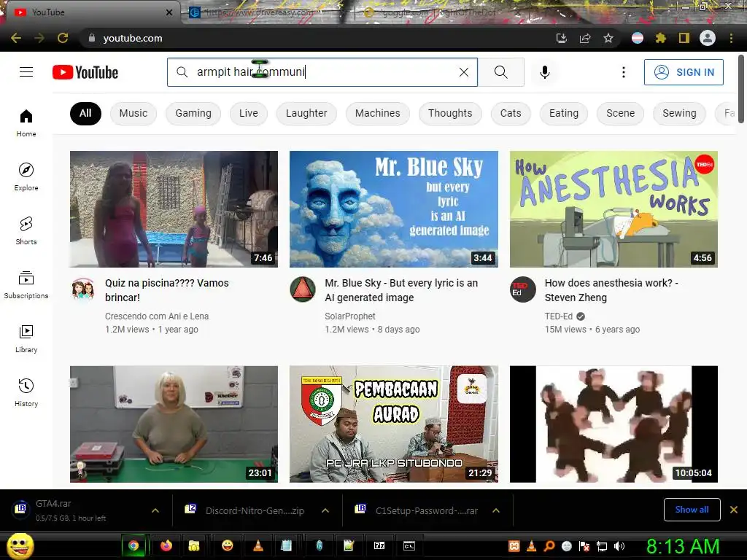Open Subscriptions in the sidebar
The image size is (747, 560).
click(26, 285)
